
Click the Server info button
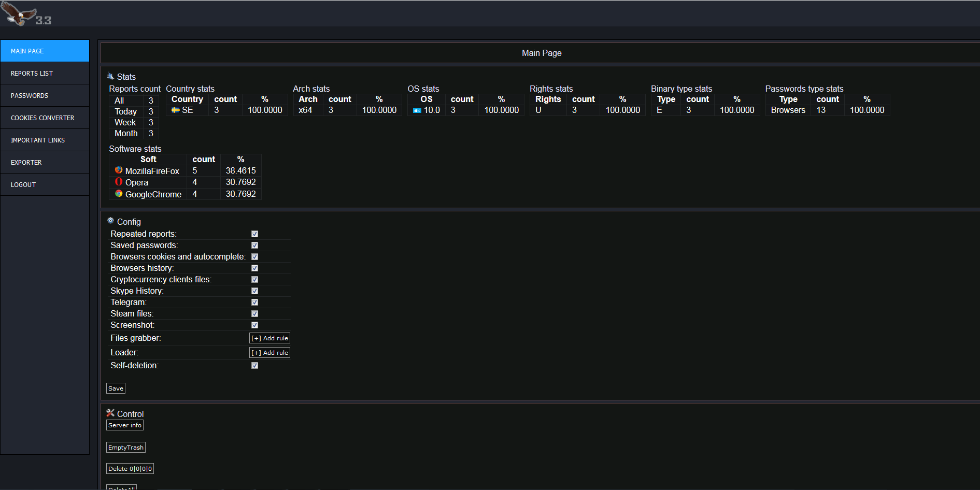pos(125,425)
